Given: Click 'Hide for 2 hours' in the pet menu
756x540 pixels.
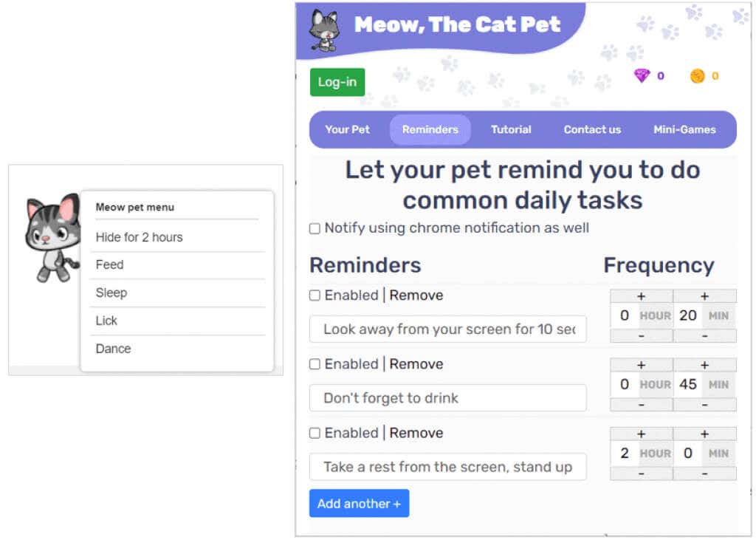Looking at the screenshot, I should pos(139,237).
